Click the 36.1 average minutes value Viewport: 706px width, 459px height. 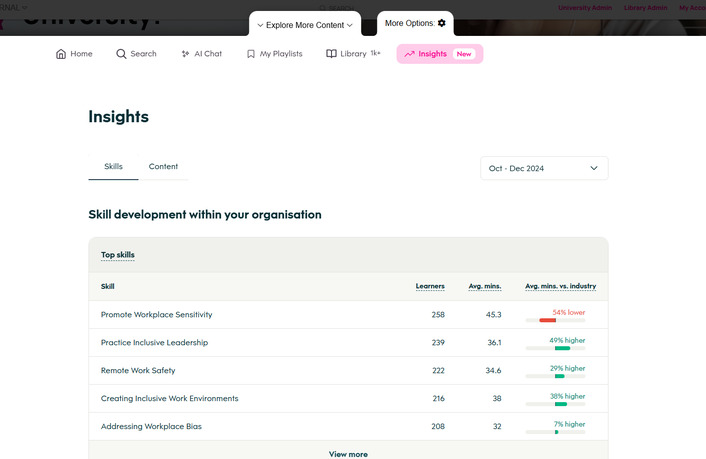(x=494, y=343)
